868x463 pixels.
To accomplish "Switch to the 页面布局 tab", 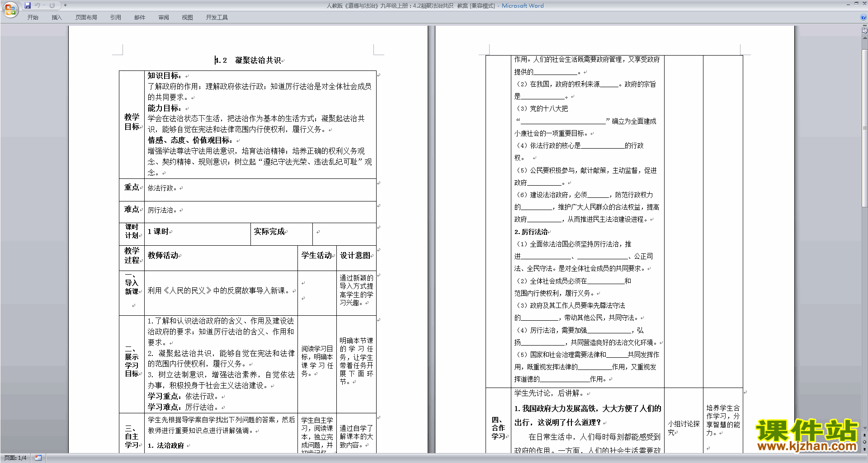I will 86,18.
